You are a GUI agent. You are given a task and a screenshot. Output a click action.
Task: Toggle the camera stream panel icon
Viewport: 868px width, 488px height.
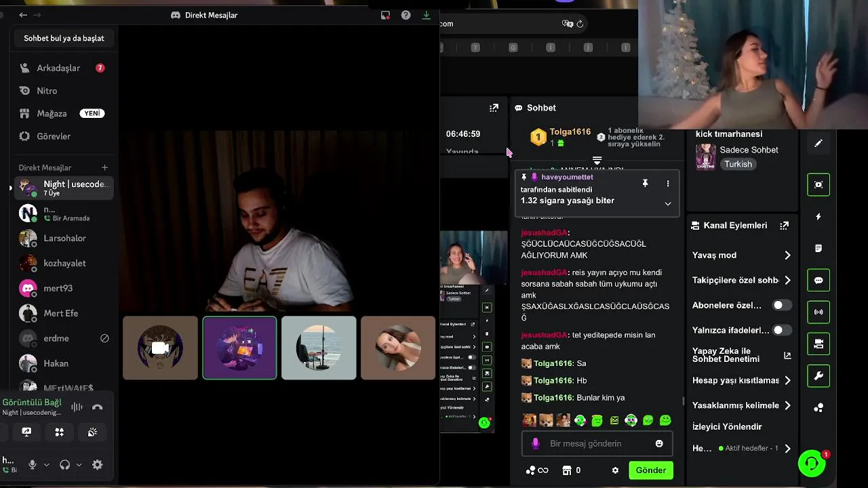pos(818,344)
